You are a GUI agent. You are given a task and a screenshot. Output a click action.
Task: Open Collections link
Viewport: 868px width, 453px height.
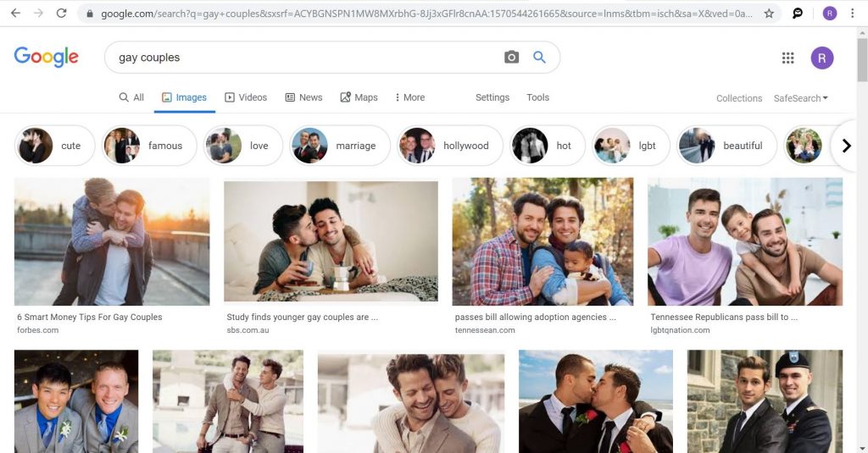(x=738, y=98)
